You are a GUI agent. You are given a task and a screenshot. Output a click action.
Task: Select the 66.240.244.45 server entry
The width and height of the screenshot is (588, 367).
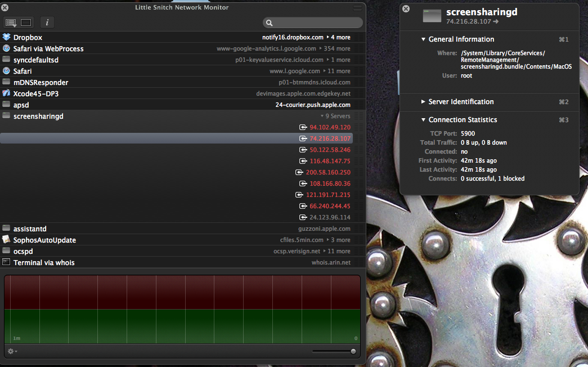[330, 206]
